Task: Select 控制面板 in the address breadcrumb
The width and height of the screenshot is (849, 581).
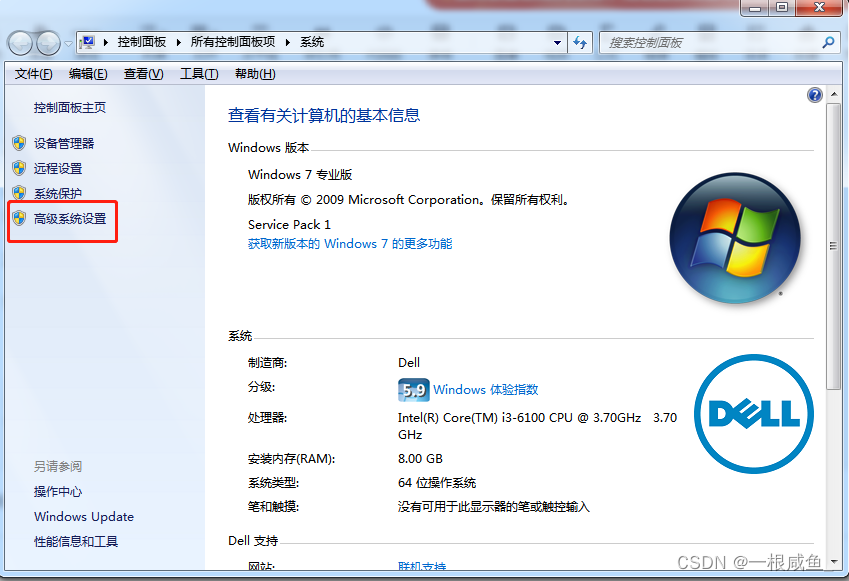Action: pyautogui.click(x=142, y=42)
